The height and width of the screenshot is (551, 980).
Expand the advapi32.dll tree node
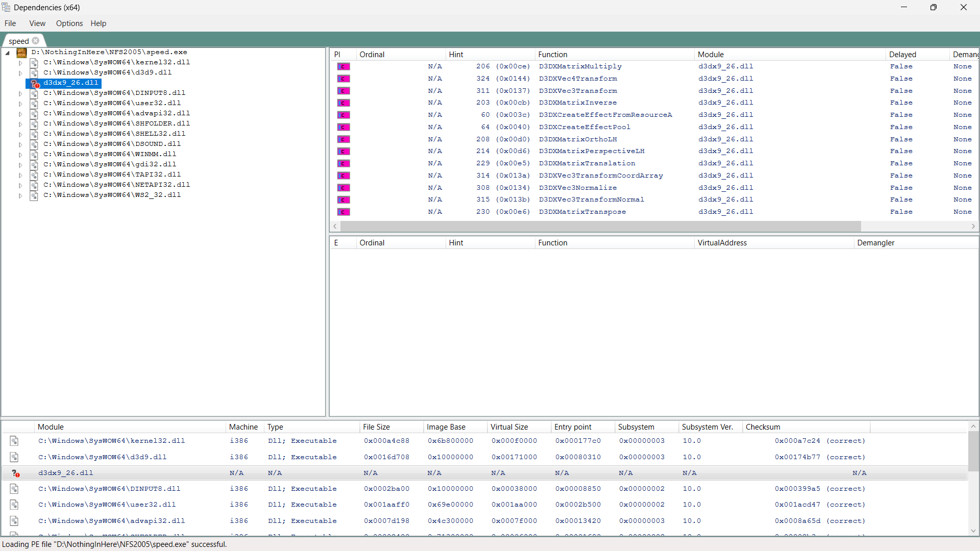(x=20, y=114)
